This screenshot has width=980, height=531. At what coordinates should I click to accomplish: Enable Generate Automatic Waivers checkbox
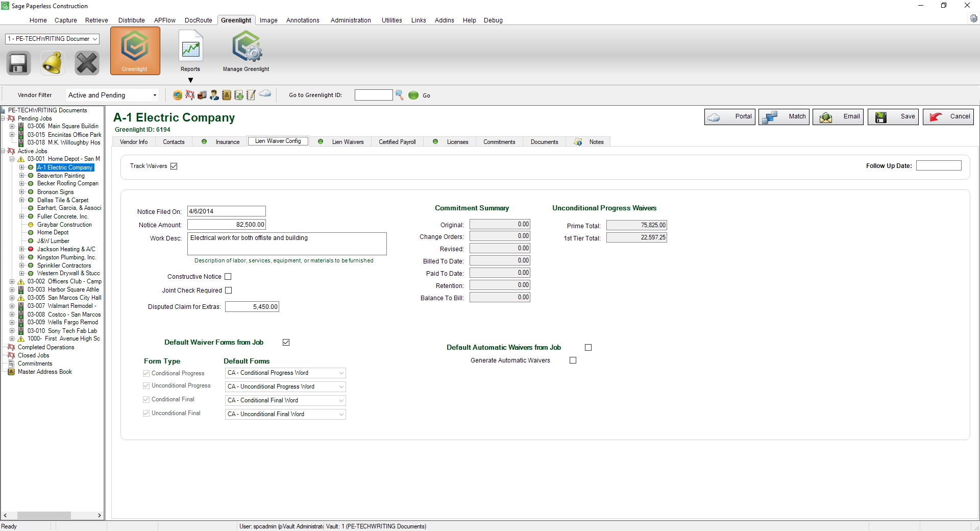[x=573, y=360]
